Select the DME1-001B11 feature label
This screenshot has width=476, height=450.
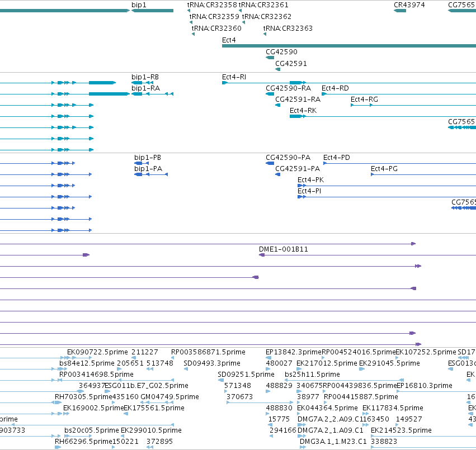pos(283,249)
